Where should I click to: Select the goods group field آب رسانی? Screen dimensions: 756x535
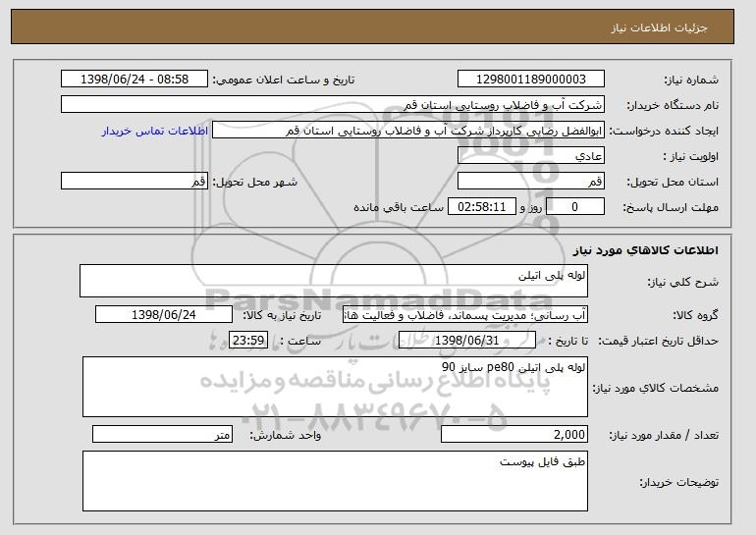point(465,315)
